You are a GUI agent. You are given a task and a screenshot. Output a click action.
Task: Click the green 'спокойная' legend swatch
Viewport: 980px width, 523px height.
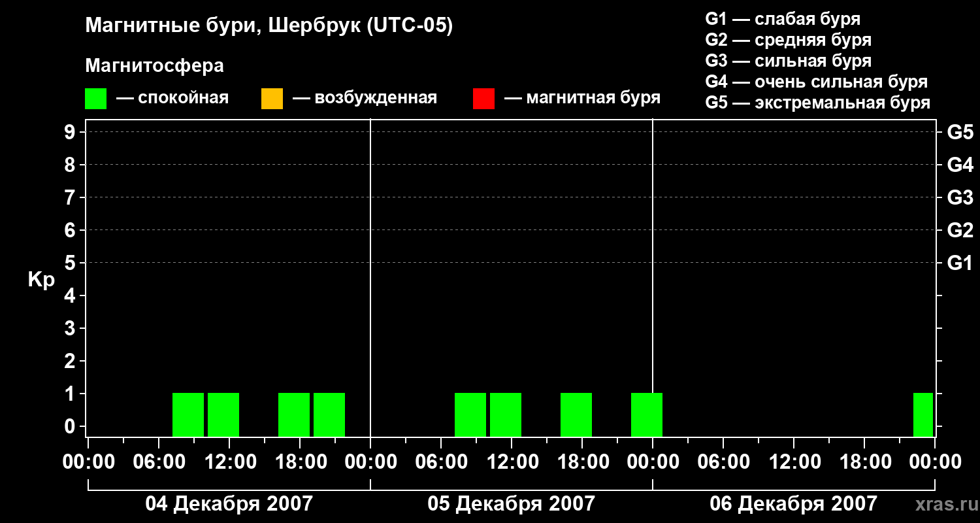pos(95,98)
